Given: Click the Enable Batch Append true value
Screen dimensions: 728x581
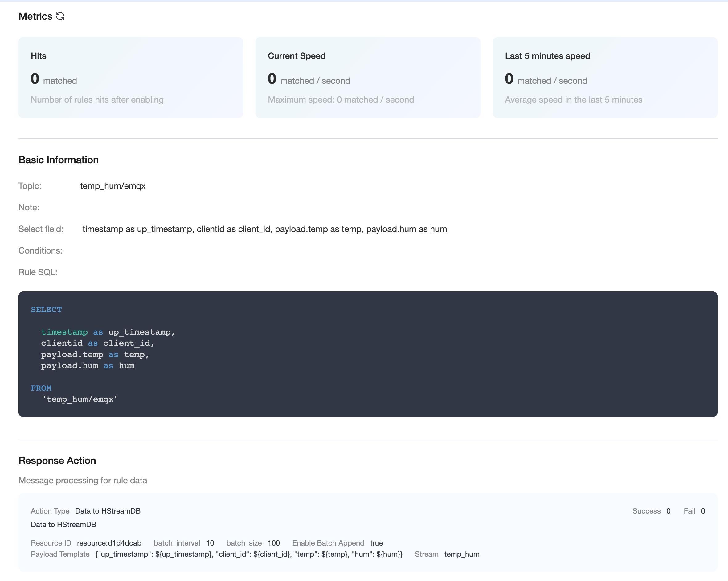Looking at the screenshot, I should click(x=376, y=543).
